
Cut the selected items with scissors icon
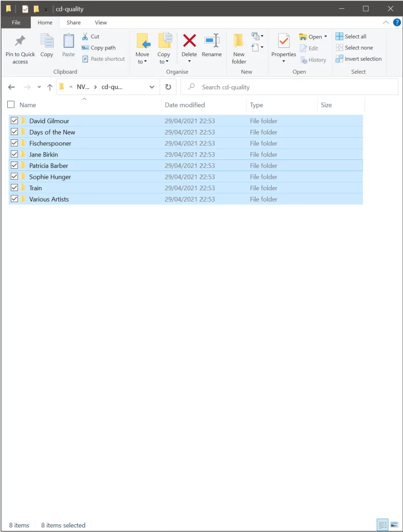[x=85, y=36]
